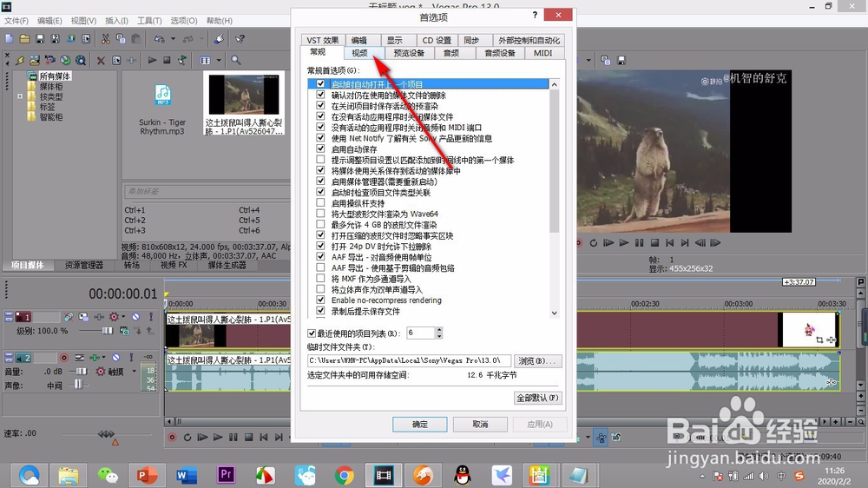Undo the last action in the main toolbar

[160, 39]
